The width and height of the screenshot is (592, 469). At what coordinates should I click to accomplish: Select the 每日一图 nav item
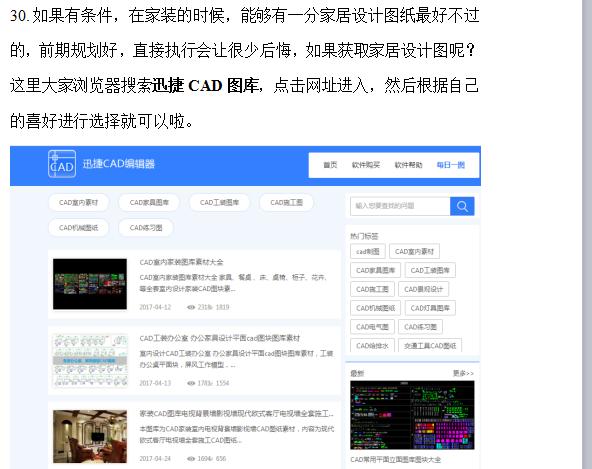click(450, 165)
